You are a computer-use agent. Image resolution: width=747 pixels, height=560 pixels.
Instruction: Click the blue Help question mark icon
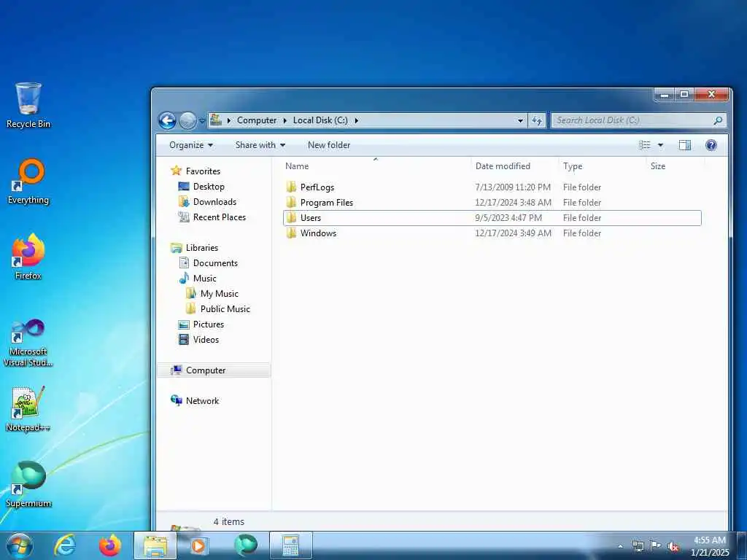711,145
